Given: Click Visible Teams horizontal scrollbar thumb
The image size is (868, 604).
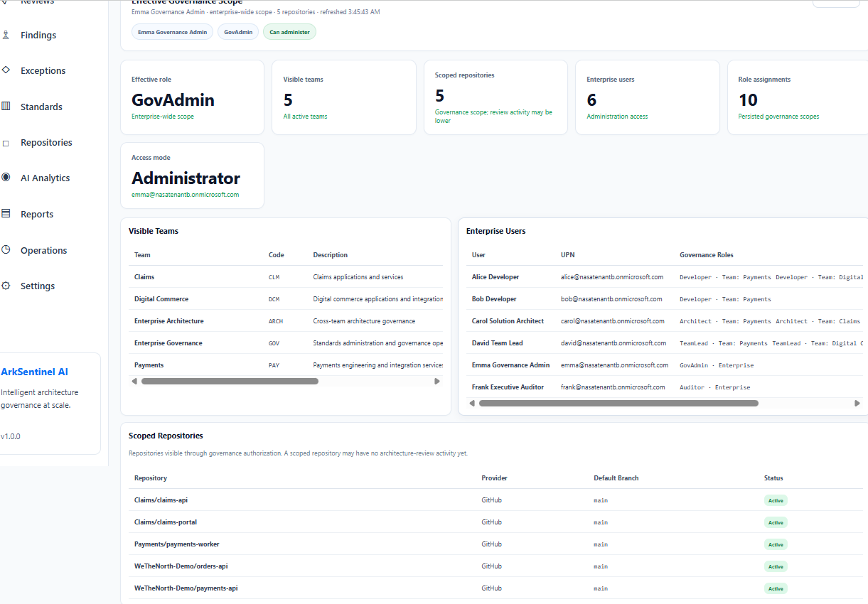Looking at the screenshot, I should pyautogui.click(x=230, y=382).
